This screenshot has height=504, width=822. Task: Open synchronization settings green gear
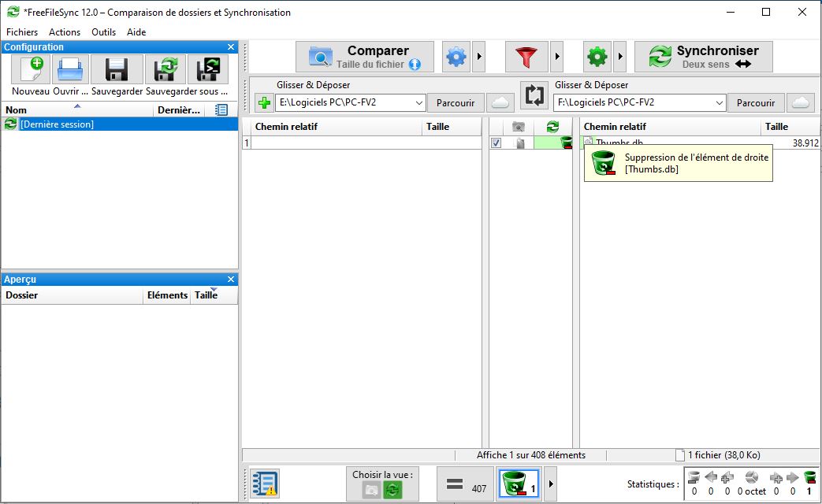597,57
